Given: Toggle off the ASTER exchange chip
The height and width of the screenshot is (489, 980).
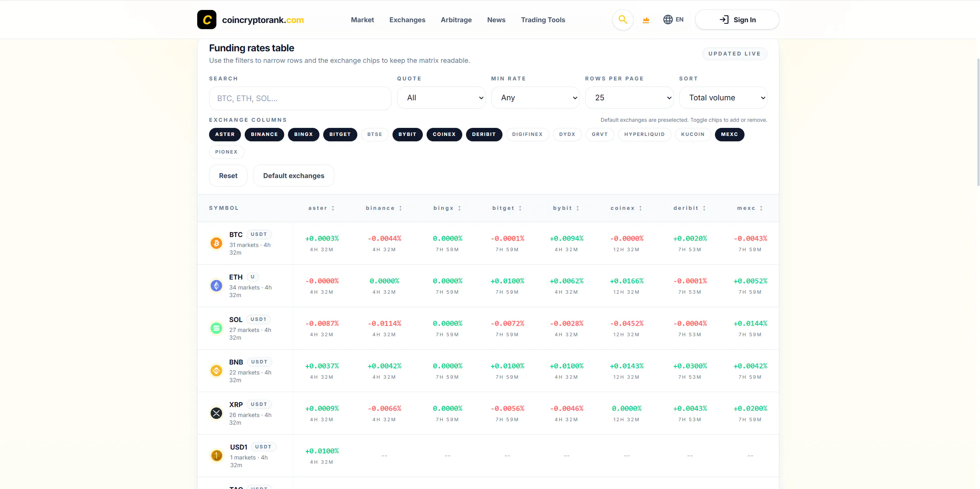Looking at the screenshot, I should click(225, 134).
